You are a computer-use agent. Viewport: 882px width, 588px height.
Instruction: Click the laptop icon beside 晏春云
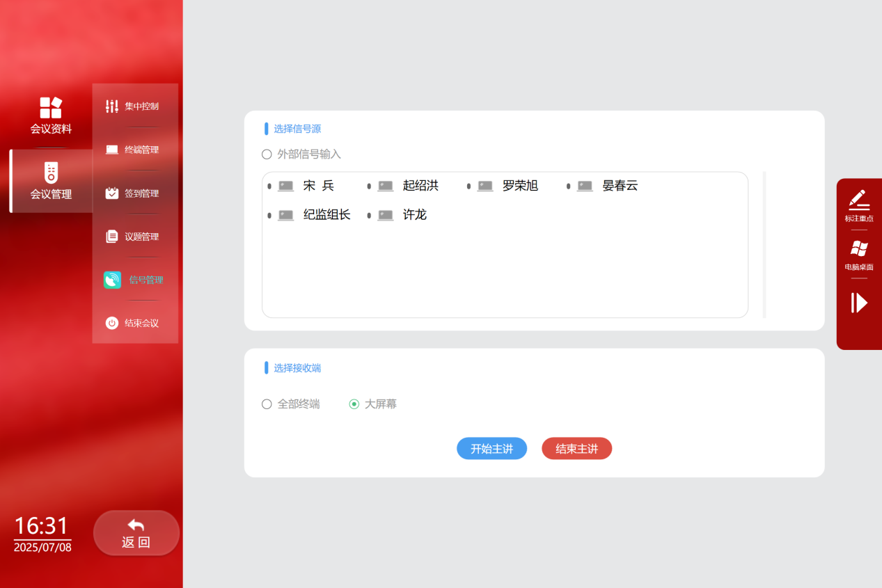(585, 186)
